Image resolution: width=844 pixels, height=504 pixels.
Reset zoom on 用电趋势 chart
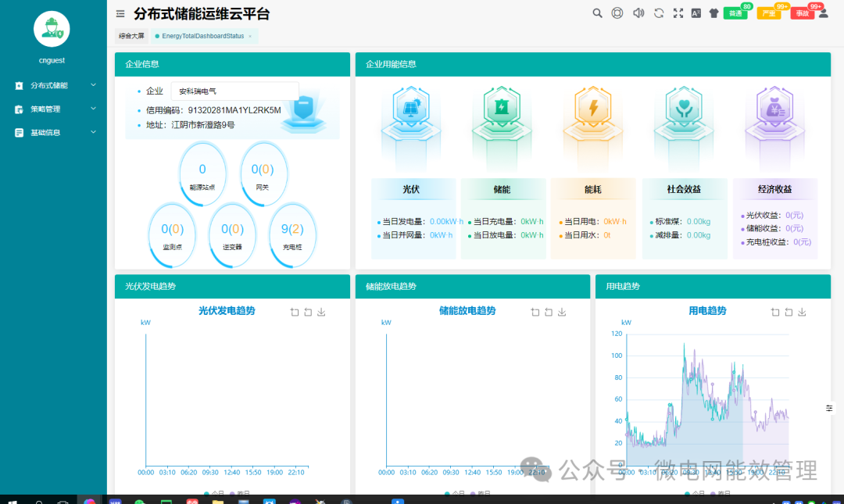click(789, 312)
